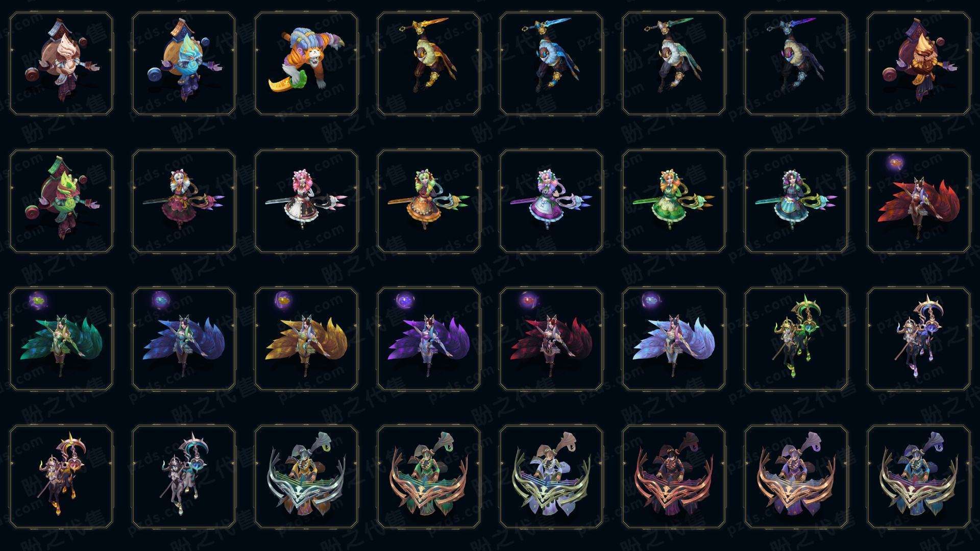Viewport: 980px width, 551px height.
Task: Select the green-tailed Ahri chroma
Action: [61, 339]
